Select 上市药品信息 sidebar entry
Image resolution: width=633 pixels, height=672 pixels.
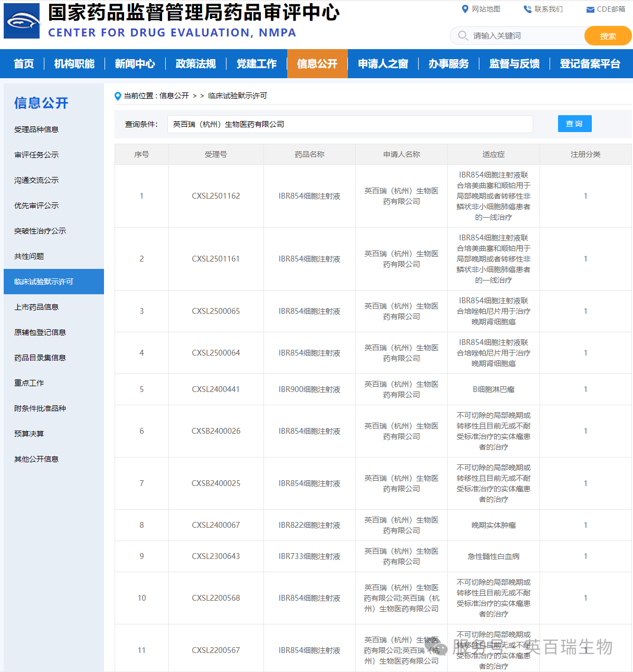[36, 307]
